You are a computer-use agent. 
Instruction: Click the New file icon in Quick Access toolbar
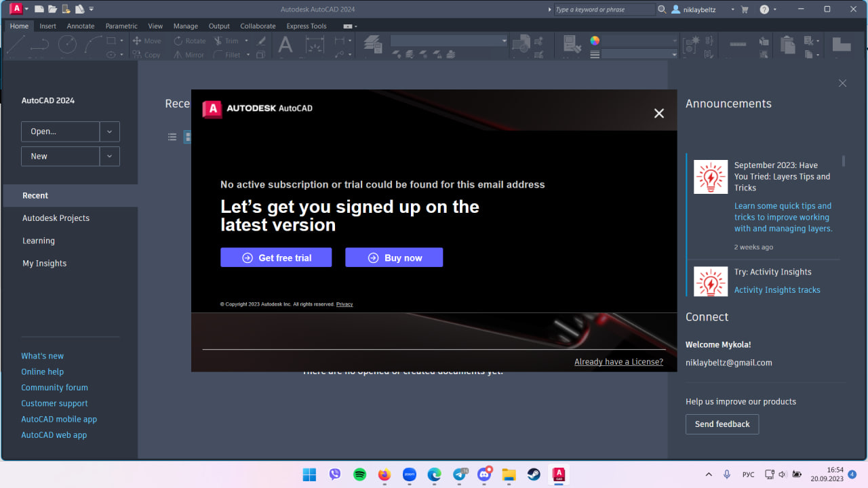click(x=39, y=9)
